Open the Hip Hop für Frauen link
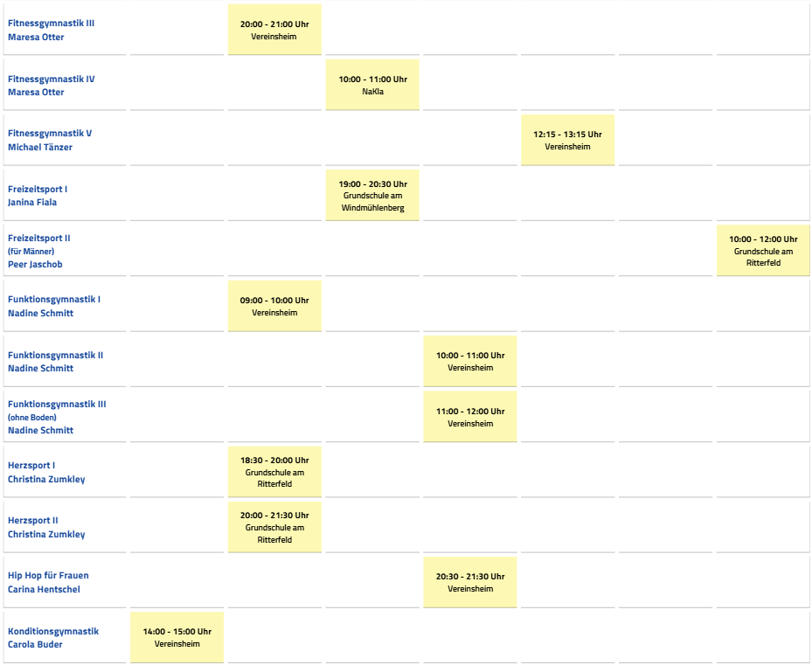The width and height of the screenshot is (812, 665). pyautogui.click(x=48, y=576)
